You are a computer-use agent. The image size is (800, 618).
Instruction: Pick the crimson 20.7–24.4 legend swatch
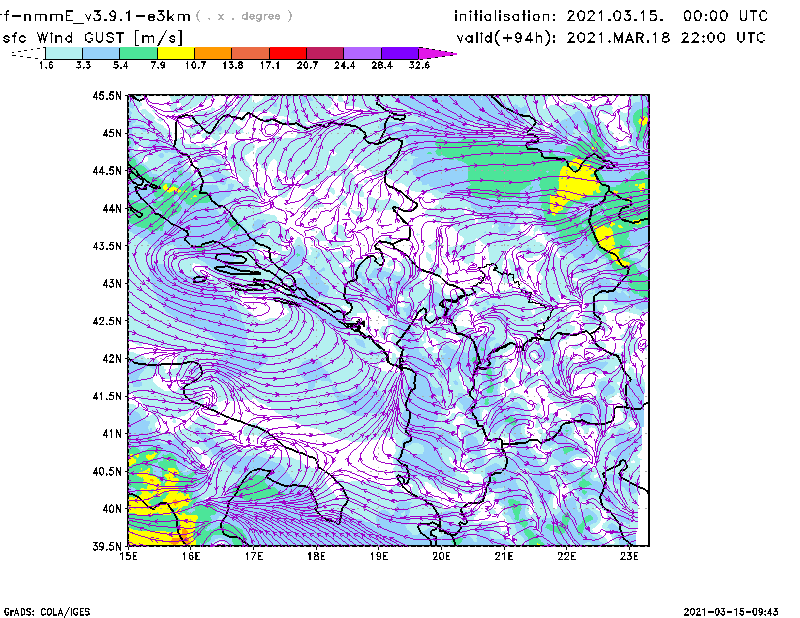click(325, 53)
